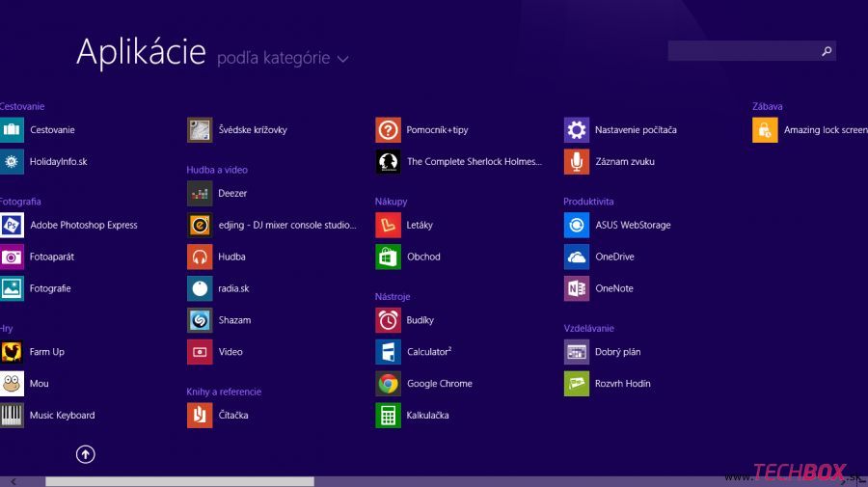The image size is (868, 487).
Task: Click the up-arrow back to Start button
Action: [85, 454]
